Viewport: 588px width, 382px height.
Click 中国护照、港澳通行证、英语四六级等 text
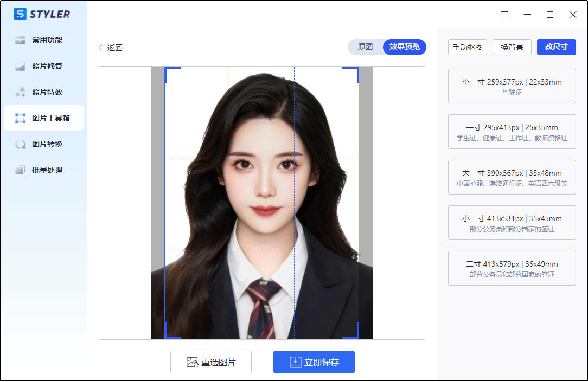(x=512, y=184)
